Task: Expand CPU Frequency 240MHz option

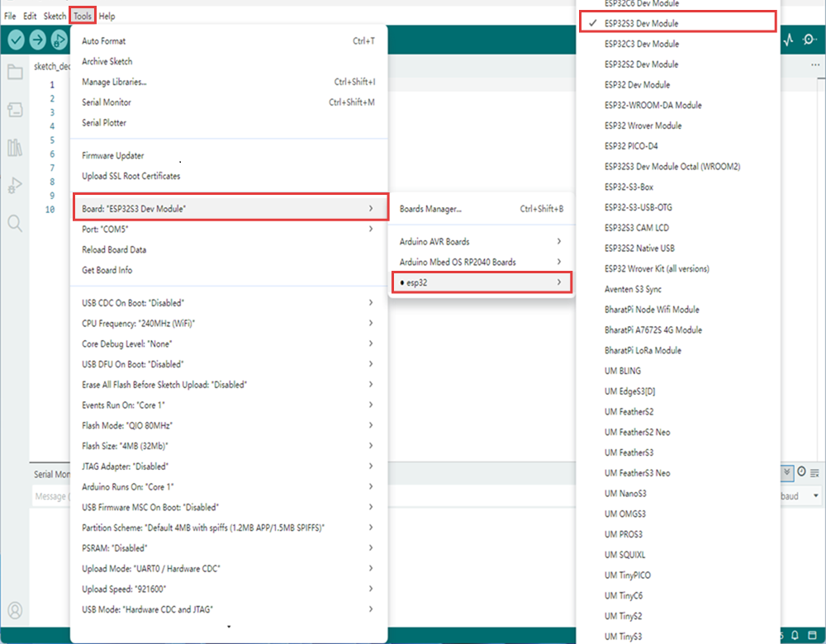Action: (229, 324)
